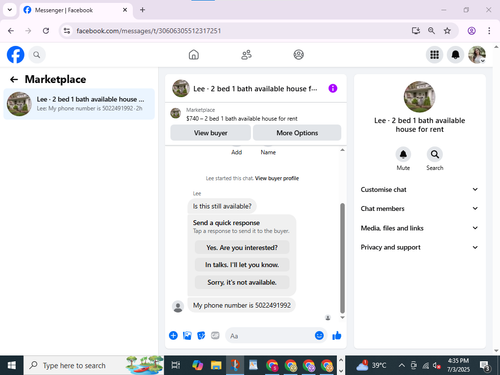Viewport: 500px width, 375px height.
Task: Open conversation info purple icon
Action: pyautogui.click(x=333, y=88)
